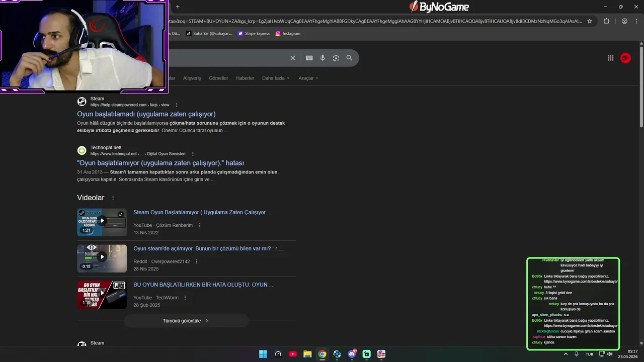Open the speedometer app in taskbar

coord(278,354)
